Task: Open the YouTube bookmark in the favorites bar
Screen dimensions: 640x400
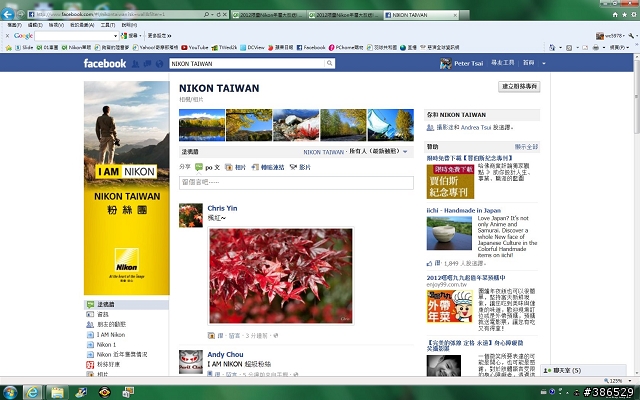Action: pos(195,47)
